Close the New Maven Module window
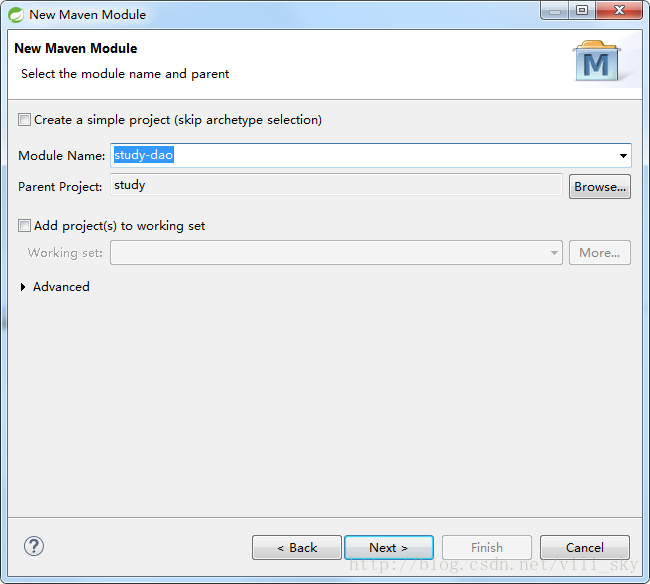The image size is (650, 584). (619, 10)
